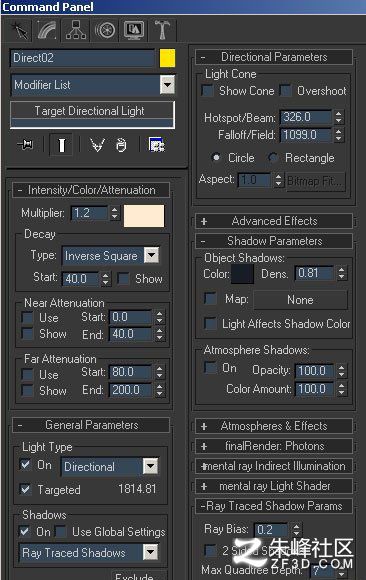Enable Near Attenuation Use checkbox
Screen dimensions: 366x580
pyautogui.click(x=27, y=318)
